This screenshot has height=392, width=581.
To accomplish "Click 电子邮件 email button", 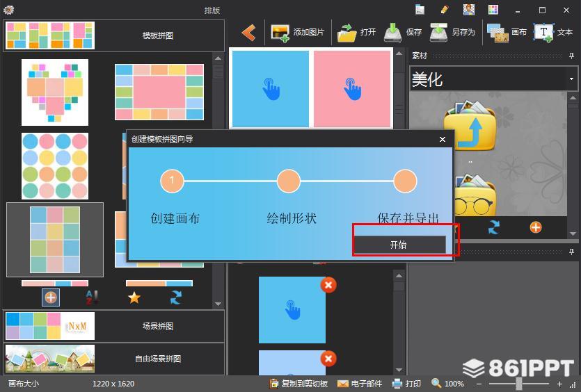I will (360, 384).
